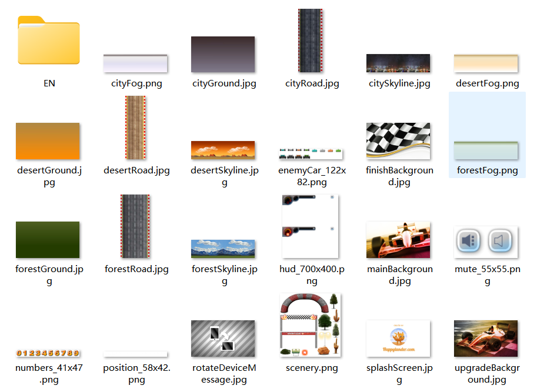The width and height of the screenshot is (537, 392).
Task: Click the "scenery.png" file name
Action: [x=312, y=368]
